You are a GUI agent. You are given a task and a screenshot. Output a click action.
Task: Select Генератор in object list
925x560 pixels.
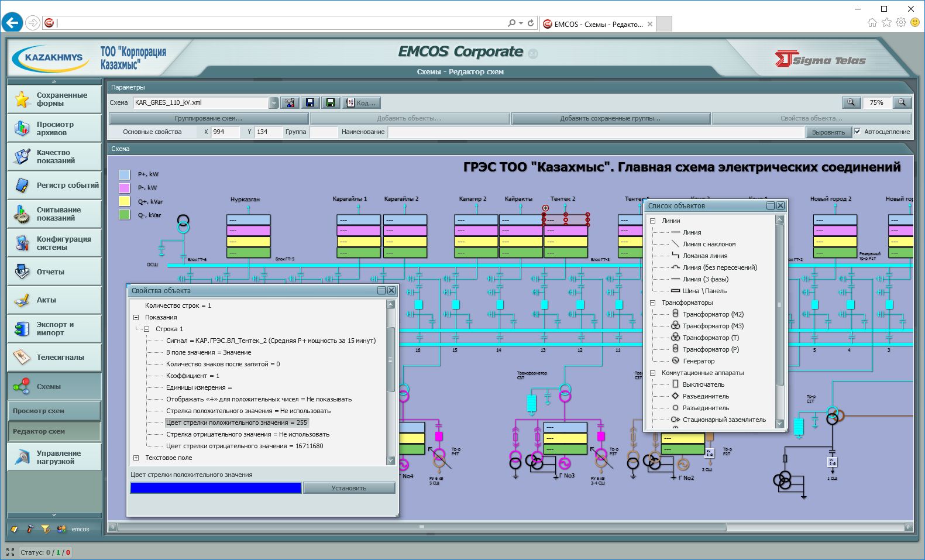click(x=699, y=361)
